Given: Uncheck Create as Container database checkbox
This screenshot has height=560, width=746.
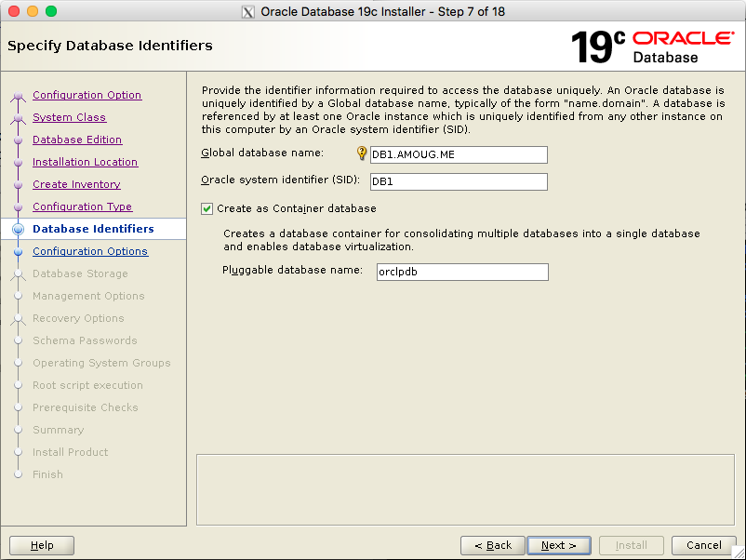Looking at the screenshot, I should [x=207, y=208].
